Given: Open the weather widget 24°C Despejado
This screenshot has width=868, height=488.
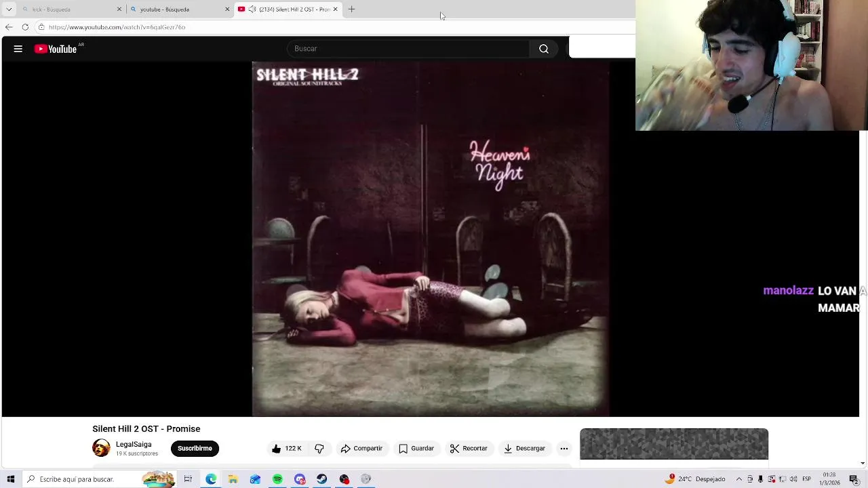Looking at the screenshot, I should point(695,479).
